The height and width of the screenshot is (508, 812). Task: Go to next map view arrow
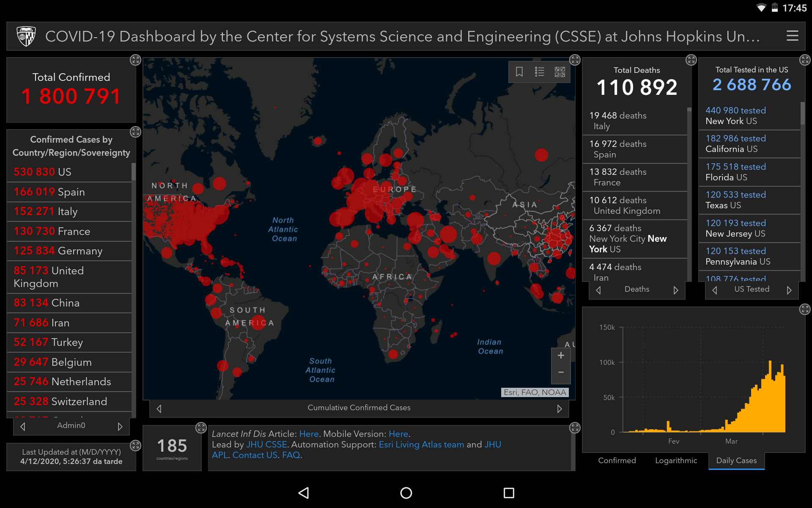pyautogui.click(x=560, y=409)
